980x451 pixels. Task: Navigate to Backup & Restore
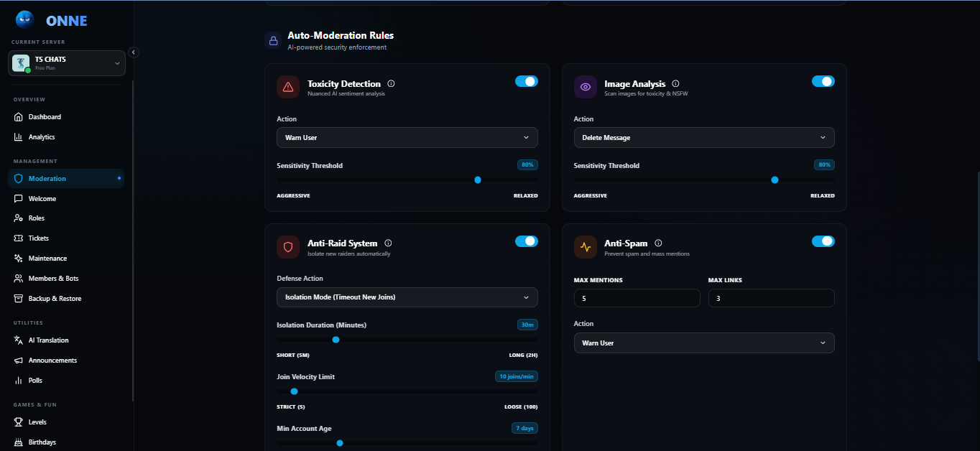pyautogui.click(x=55, y=299)
